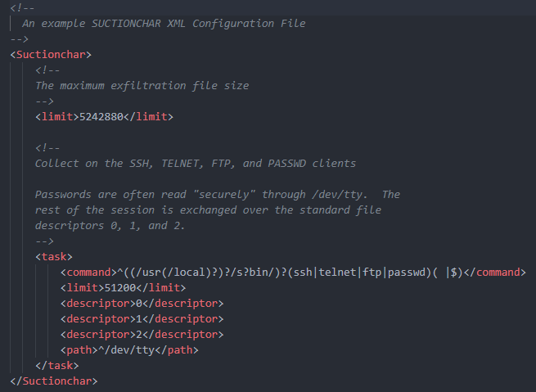Screen dimensions: 536x392
Task: Click the comment line 'rest of the session'
Action: point(208,210)
